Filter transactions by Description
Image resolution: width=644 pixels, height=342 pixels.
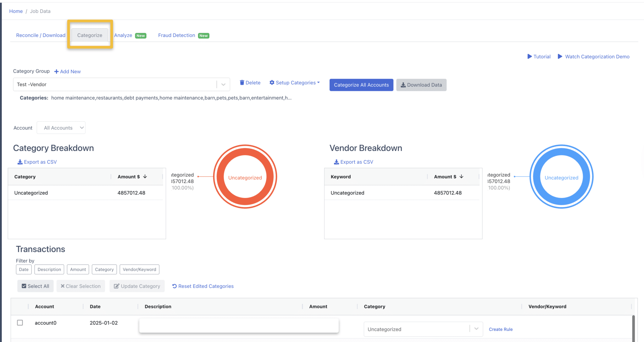coord(49,269)
